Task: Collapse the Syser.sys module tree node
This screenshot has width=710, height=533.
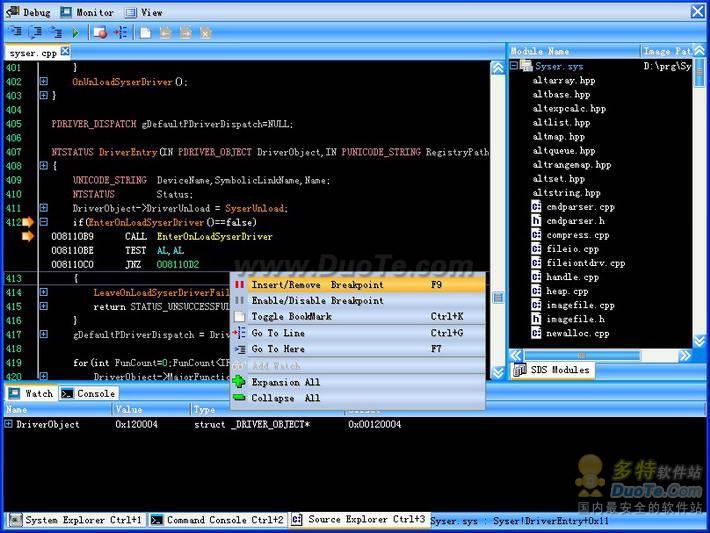Action: point(514,67)
